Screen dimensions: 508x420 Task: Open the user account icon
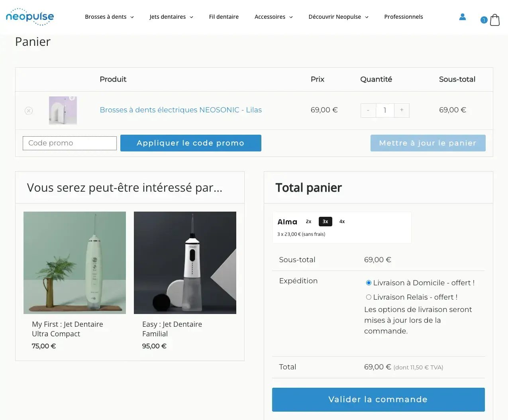(463, 17)
